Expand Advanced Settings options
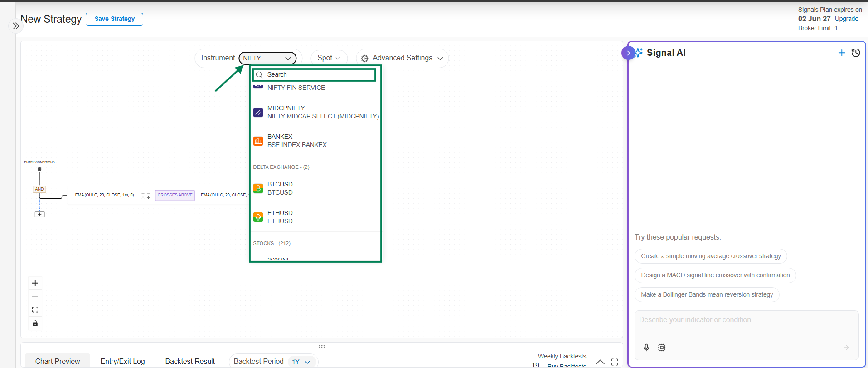The width and height of the screenshot is (868, 368). click(402, 58)
